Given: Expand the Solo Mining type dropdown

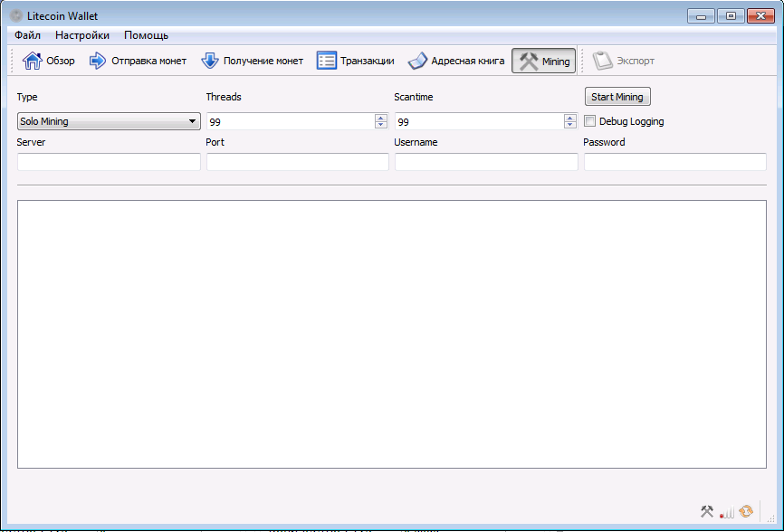Looking at the screenshot, I should (109, 121).
